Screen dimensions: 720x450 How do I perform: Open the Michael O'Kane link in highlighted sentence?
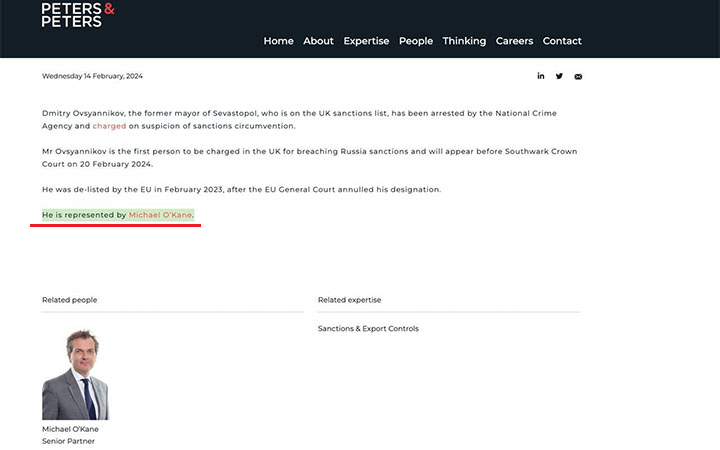[x=160, y=215]
